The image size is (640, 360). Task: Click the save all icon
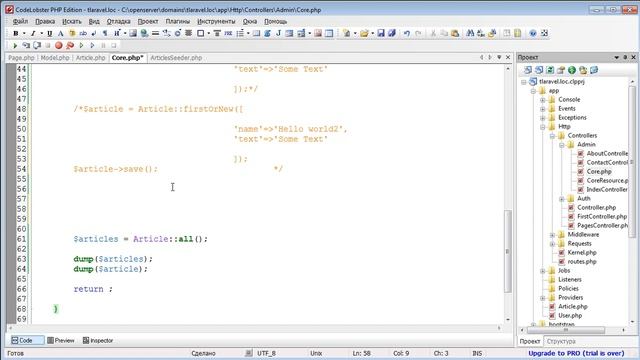click(x=392, y=33)
